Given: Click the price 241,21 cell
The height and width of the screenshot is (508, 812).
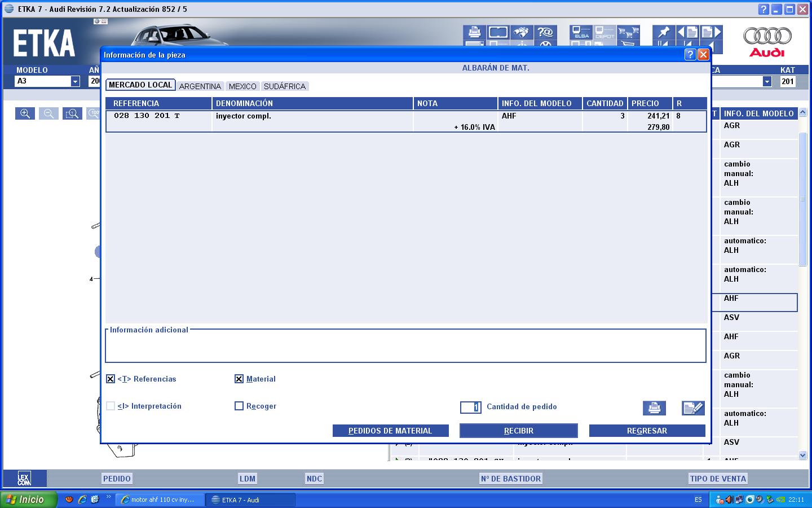Looking at the screenshot, I should 658,116.
